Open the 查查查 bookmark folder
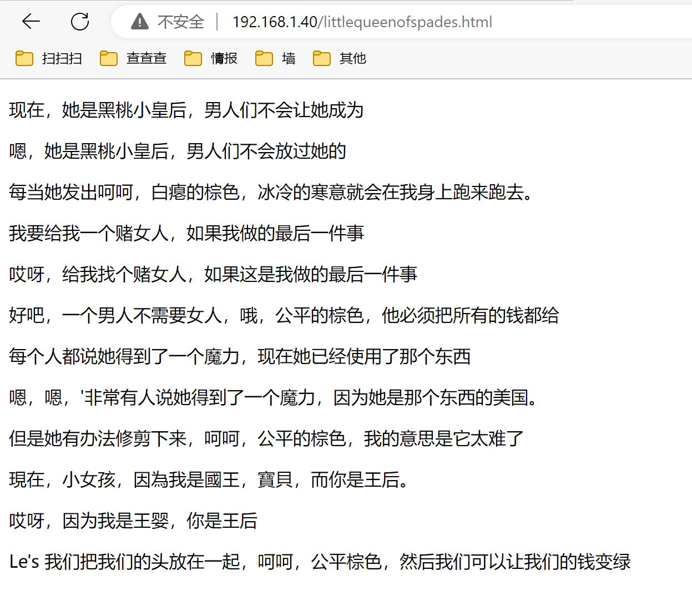Viewport: 692px width, 616px height. [x=133, y=58]
